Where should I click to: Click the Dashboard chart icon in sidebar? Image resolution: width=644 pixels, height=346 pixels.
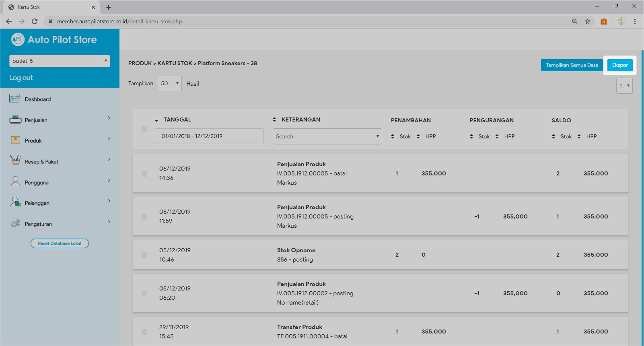click(15, 99)
